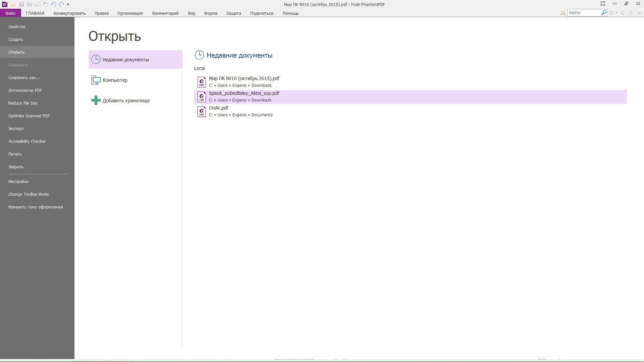Click Добавить хранилище

(x=135, y=100)
